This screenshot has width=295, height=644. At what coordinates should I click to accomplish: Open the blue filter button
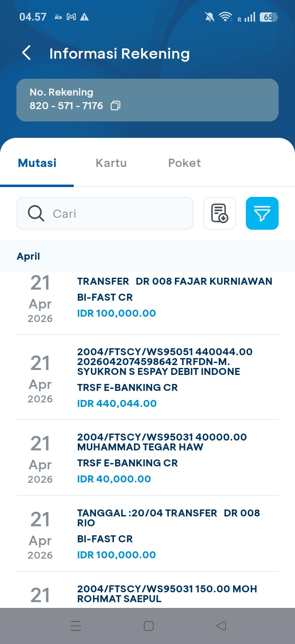(x=262, y=213)
